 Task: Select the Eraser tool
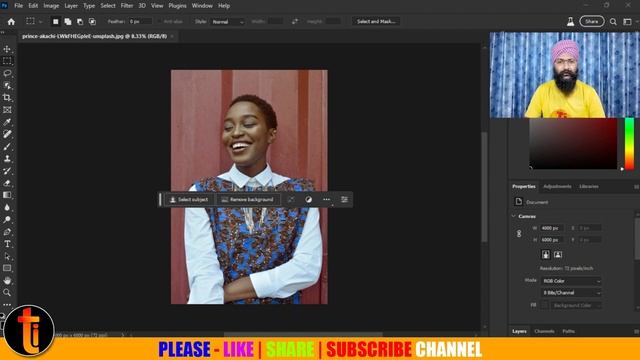[x=7, y=183]
